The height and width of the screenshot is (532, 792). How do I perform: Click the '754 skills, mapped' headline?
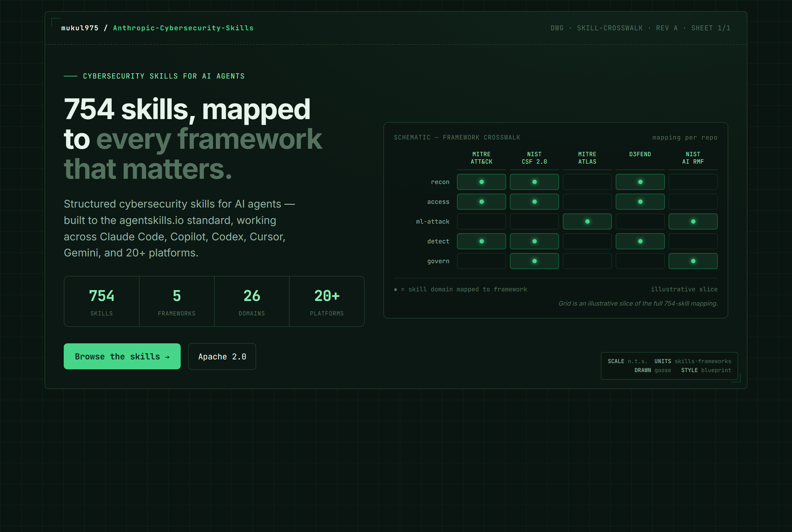187,109
